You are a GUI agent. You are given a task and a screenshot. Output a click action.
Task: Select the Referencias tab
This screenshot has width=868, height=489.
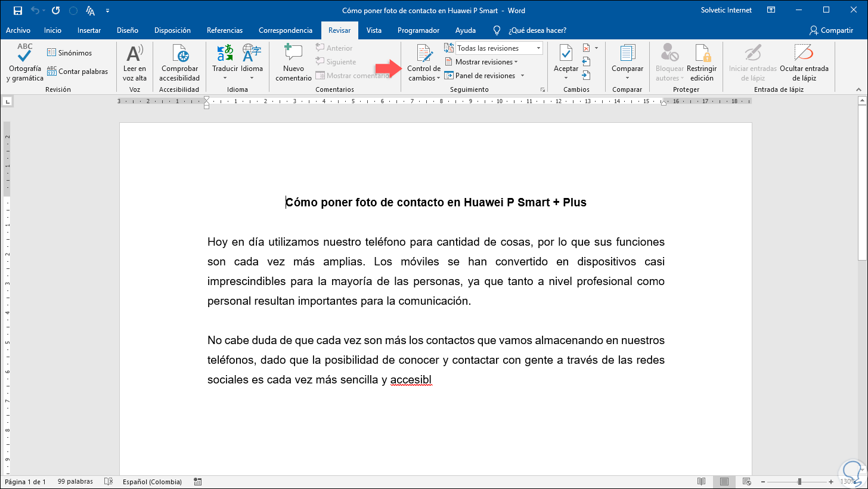tap(225, 30)
